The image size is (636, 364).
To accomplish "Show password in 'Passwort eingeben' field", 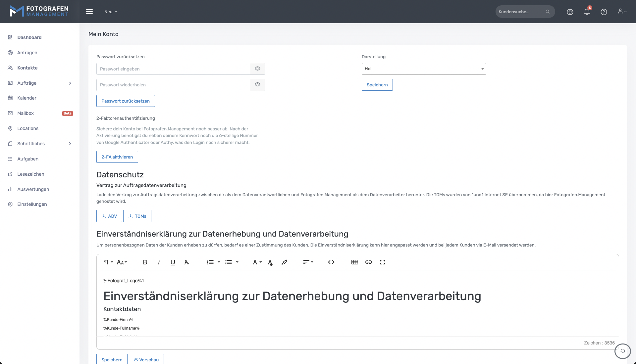I will coord(257,69).
